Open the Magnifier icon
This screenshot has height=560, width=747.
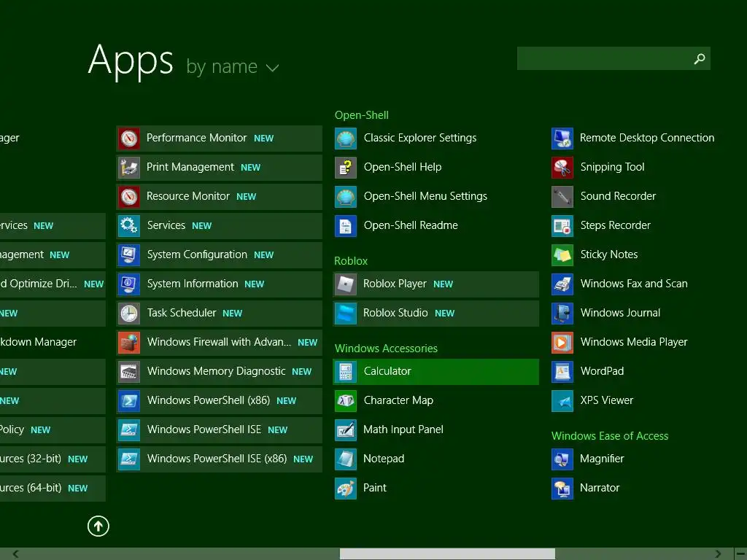[562, 459]
